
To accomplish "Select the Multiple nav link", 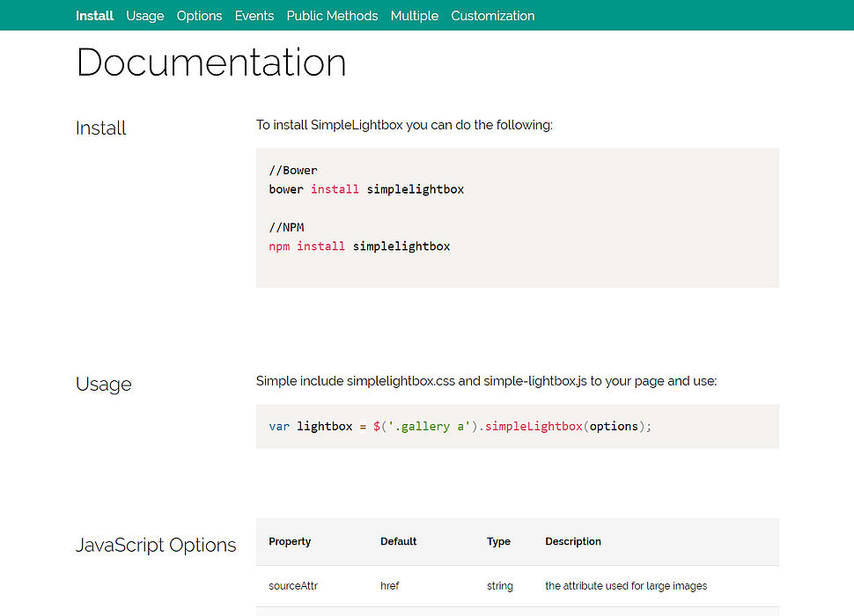I will [415, 16].
